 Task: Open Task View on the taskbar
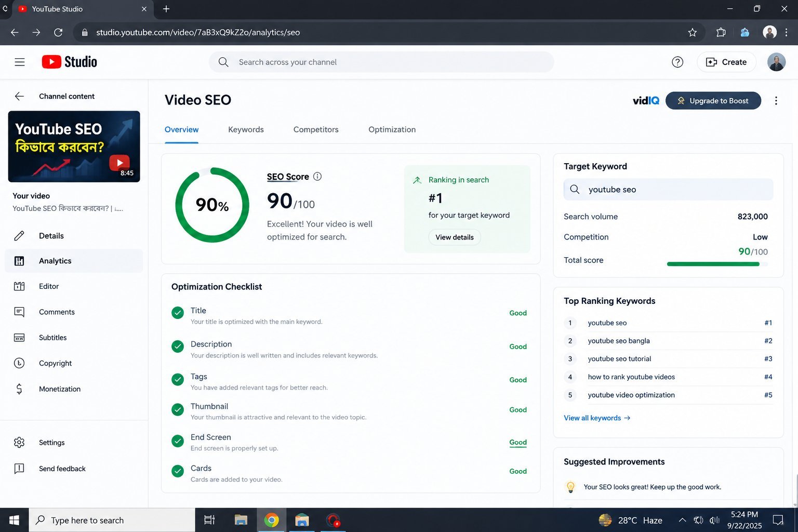(x=209, y=520)
